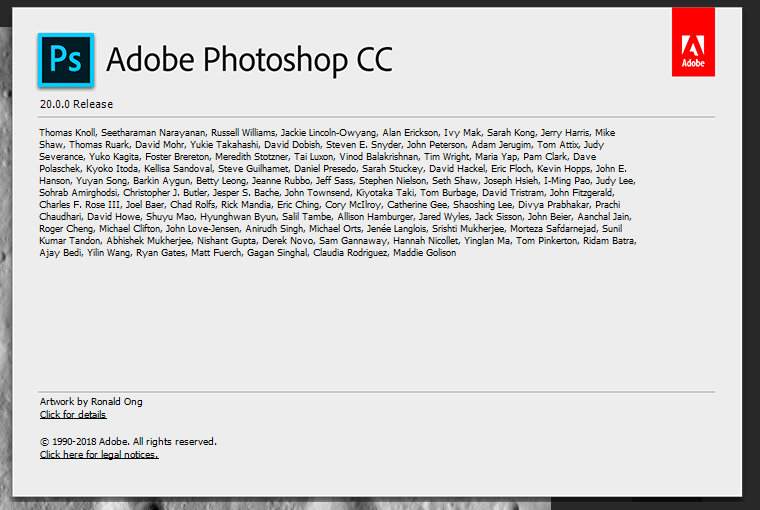The image size is (760, 510).
Task: Click the name 'Ajay Bedi' in credits
Action: (60, 253)
